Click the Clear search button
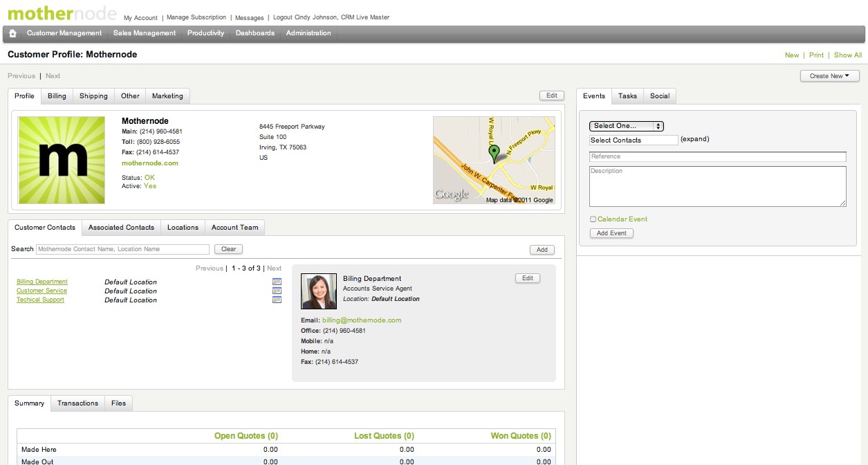The width and height of the screenshot is (868, 465). pyautogui.click(x=228, y=249)
